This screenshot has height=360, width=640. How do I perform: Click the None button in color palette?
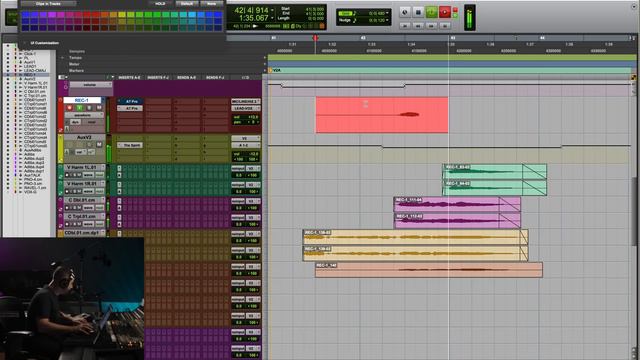tap(211, 4)
